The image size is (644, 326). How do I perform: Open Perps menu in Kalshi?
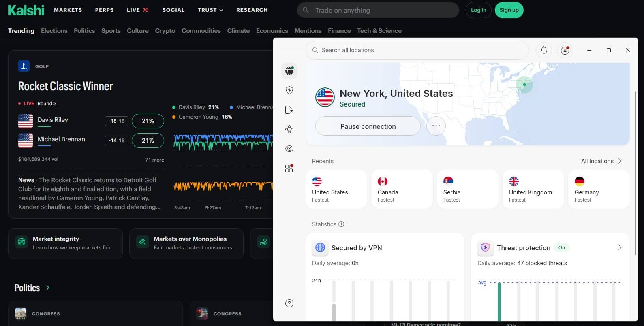[x=104, y=10]
